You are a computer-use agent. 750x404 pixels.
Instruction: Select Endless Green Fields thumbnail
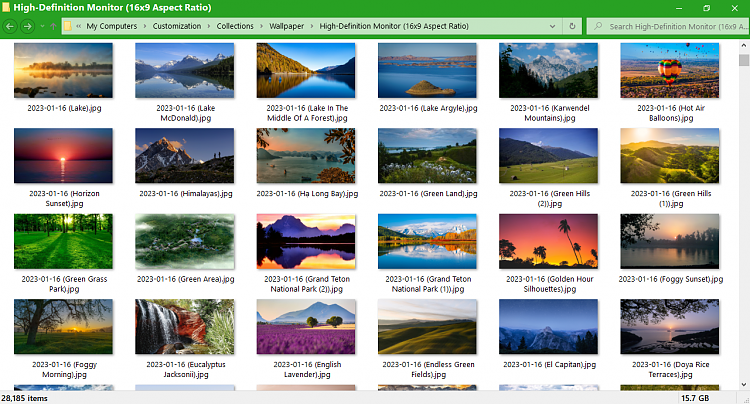[x=427, y=327]
